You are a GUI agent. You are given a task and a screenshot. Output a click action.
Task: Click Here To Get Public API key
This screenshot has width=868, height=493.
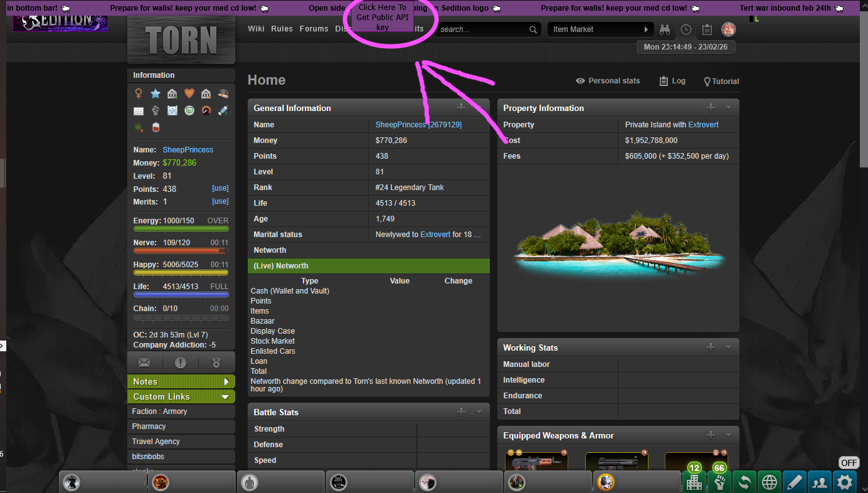[382, 18]
